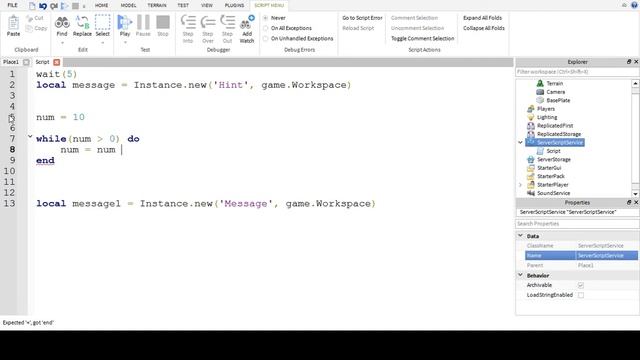Collapse the Behavior properties section
This screenshot has height=360, width=640.
(x=520, y=275)
